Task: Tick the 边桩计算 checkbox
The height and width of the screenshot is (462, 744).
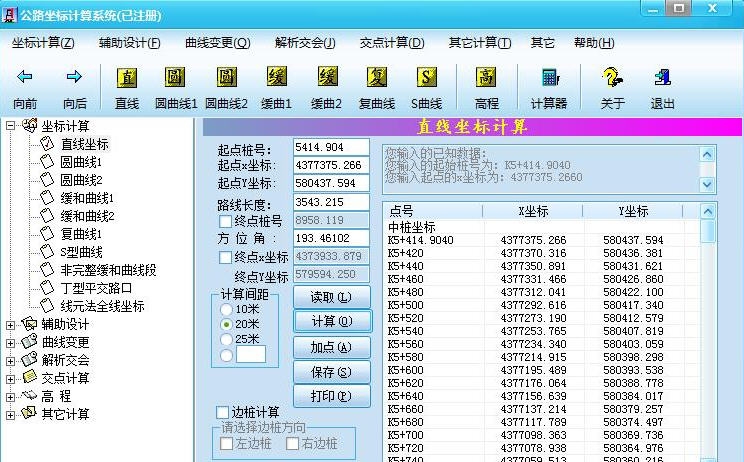Action: [x=224, y=412]
